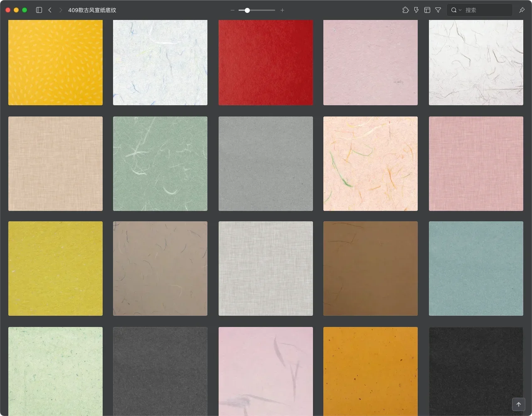The width and height of the screenshot is (532, 416).
Task: Select the white paper with blue fibers
Action: pyautogui.click(x=160, y=62)
